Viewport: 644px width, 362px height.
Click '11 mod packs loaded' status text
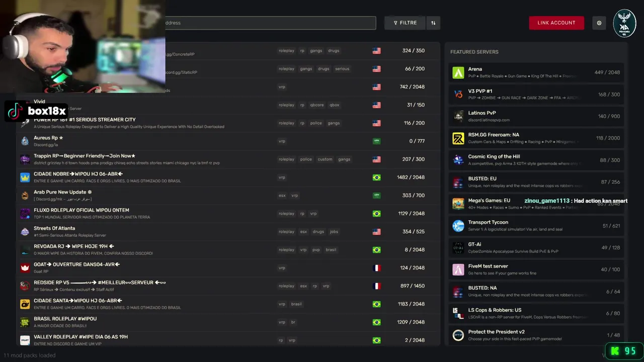[30, 355]
